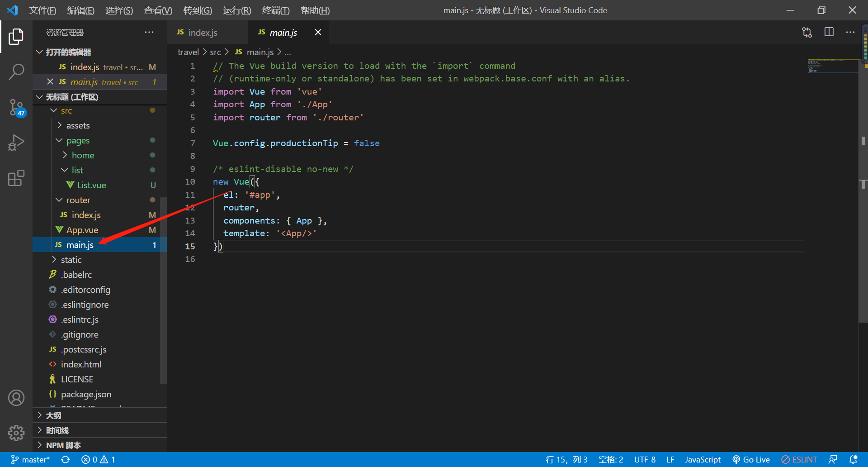Screen dimensions: 868x467
Task: Expand the 大纲 outline section
Action: point(99,415)
